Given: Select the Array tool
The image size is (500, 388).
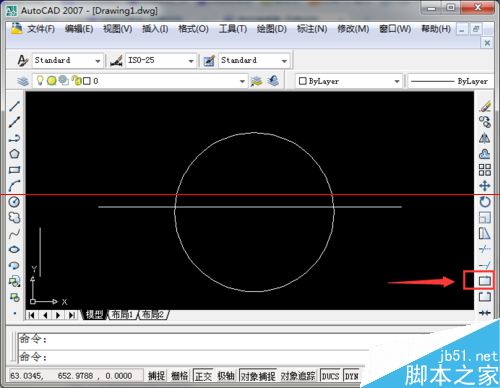Looking at the screenshot, I should tap(485, 170).
